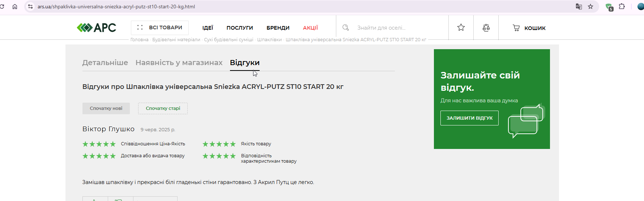Open site information icon in address bar
This screenshot has height=201, width=644.
[30, 7]
